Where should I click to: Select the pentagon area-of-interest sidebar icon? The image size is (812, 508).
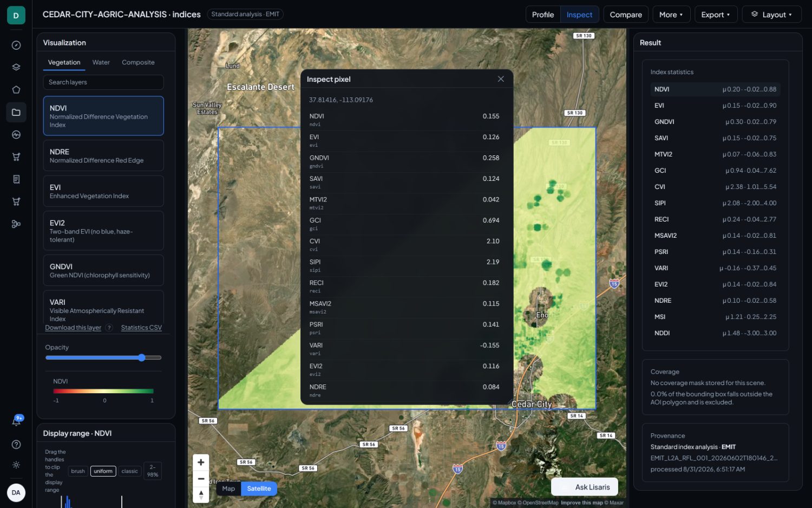[x=16, y=90]
